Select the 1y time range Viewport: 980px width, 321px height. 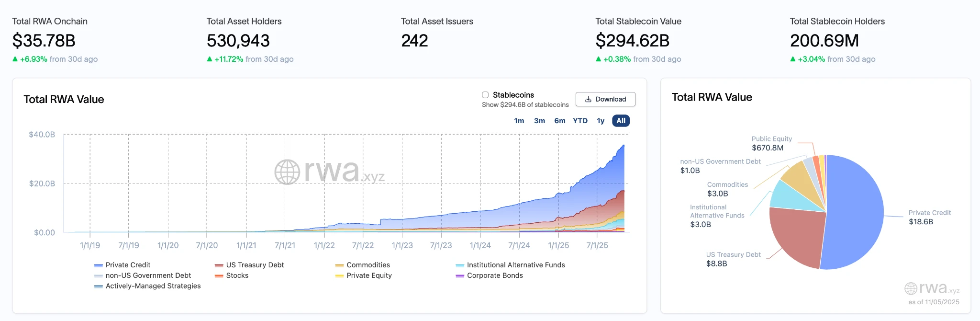[x=601, y=121]
